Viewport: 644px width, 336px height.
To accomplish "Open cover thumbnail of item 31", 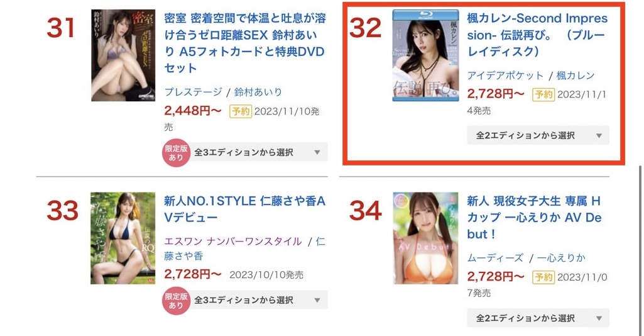I will pyautogui.click(x=123, y=55).
